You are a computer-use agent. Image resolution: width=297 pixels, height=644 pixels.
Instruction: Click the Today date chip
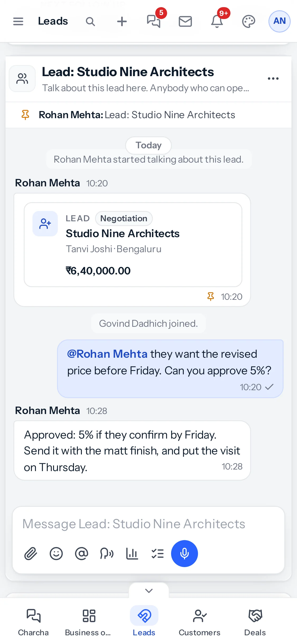click(x=149, y=145)
